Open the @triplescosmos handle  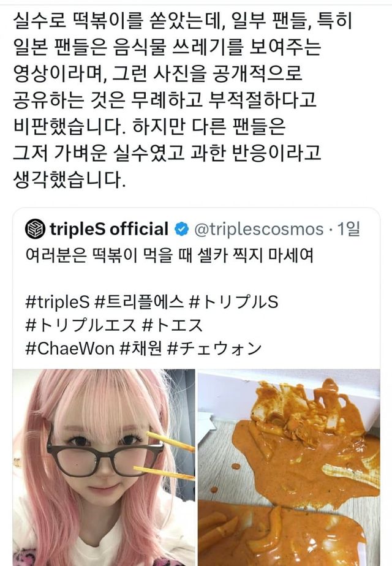[259, 230]
